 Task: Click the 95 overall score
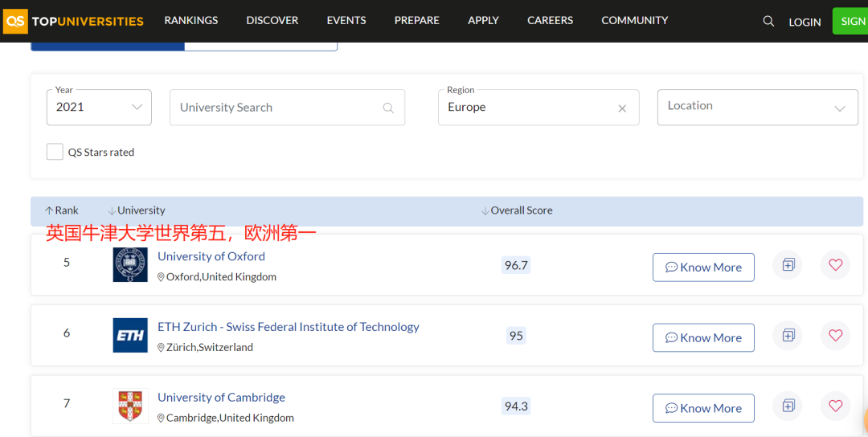pos(516,336)
